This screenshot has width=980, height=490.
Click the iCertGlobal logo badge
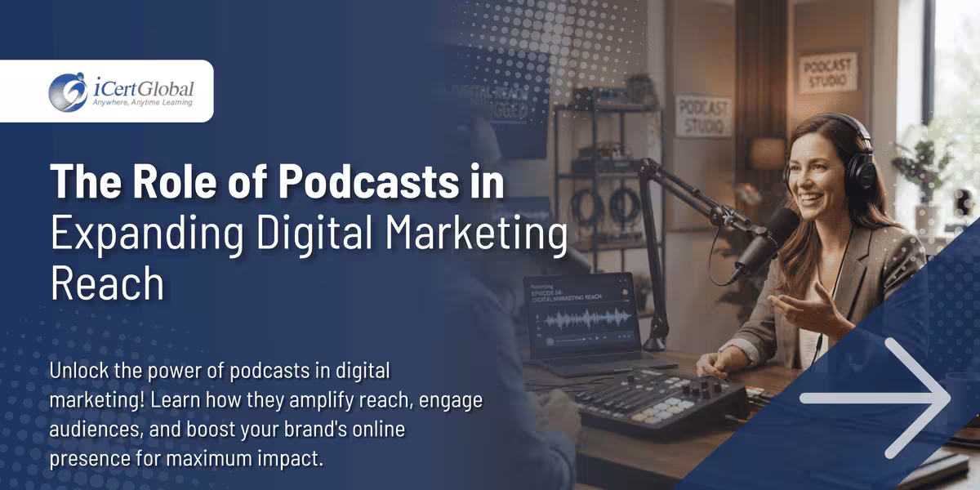click(106, 91)
